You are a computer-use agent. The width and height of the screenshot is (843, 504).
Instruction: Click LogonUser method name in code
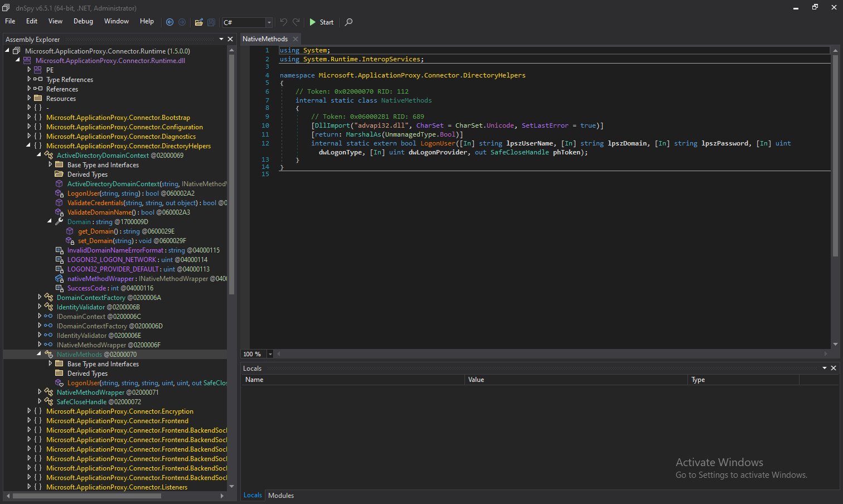[438, 143]
